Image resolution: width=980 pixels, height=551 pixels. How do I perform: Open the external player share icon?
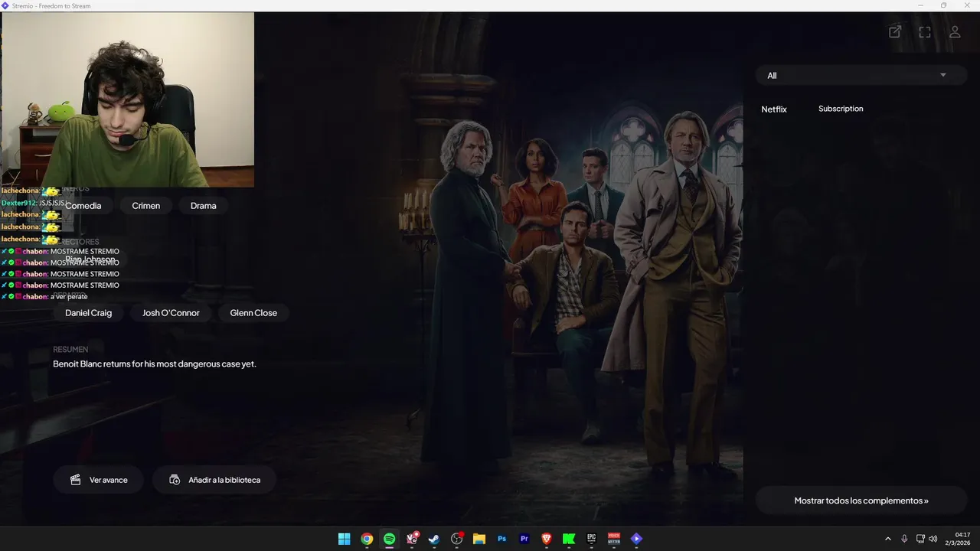point(894,32)
